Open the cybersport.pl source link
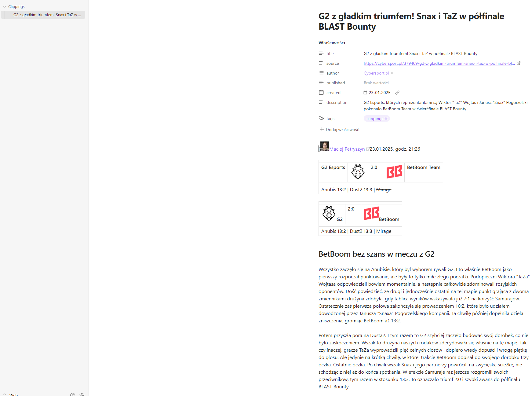The width and height of the screenshot is (532, 396). coord(439,63)
